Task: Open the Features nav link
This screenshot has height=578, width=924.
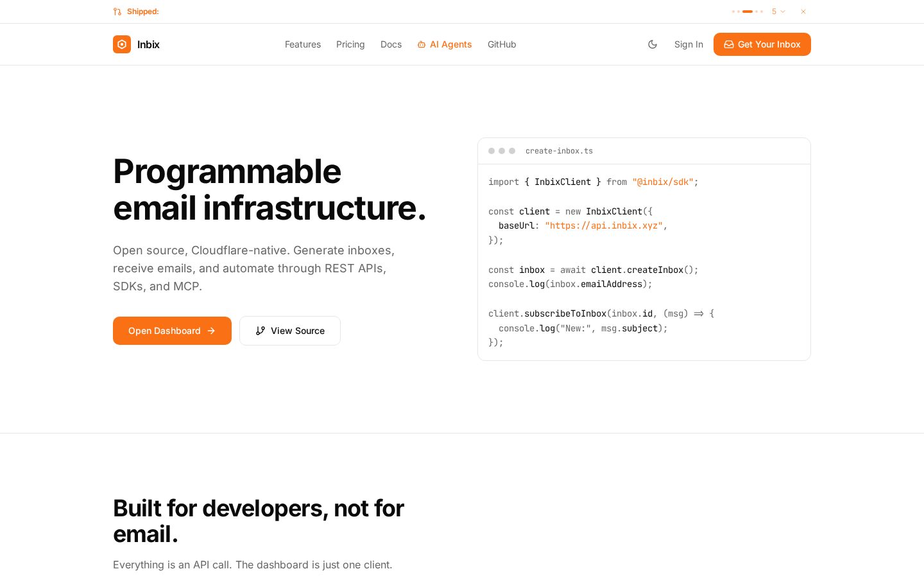Action: coord(303,44)
